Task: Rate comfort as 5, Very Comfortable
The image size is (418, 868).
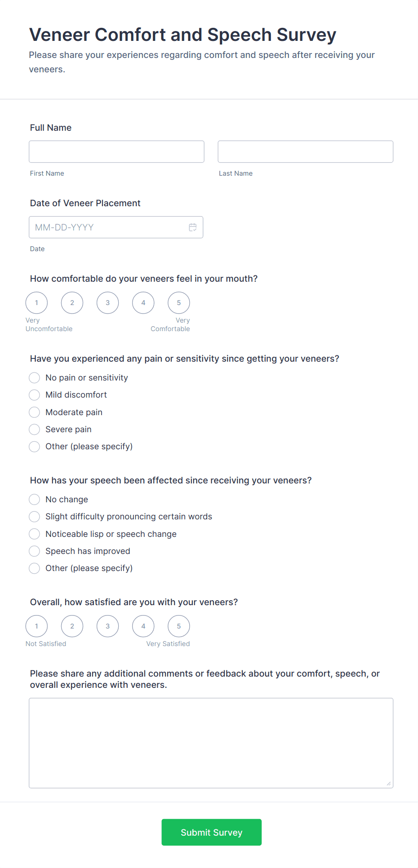Action: click(x=178, y=302)
